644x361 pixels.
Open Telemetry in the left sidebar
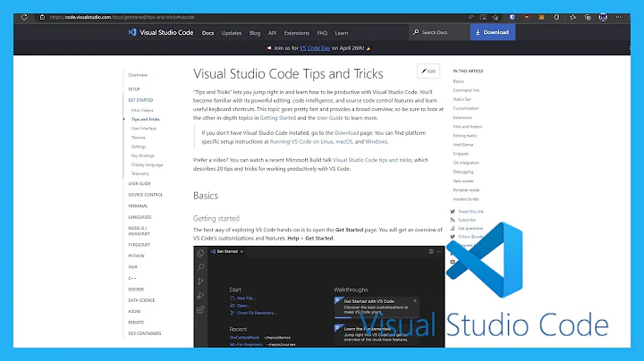point(140,173)
